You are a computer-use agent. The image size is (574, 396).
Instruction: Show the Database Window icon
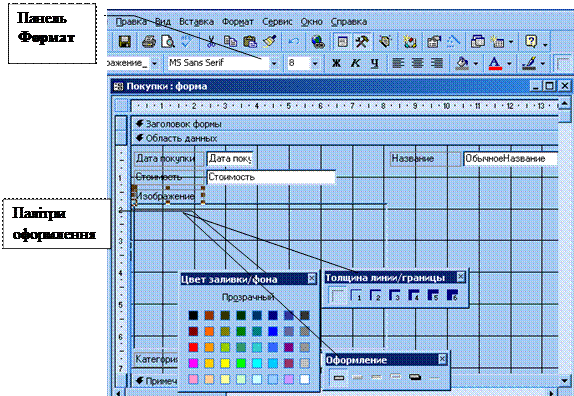tap(477, 42)
